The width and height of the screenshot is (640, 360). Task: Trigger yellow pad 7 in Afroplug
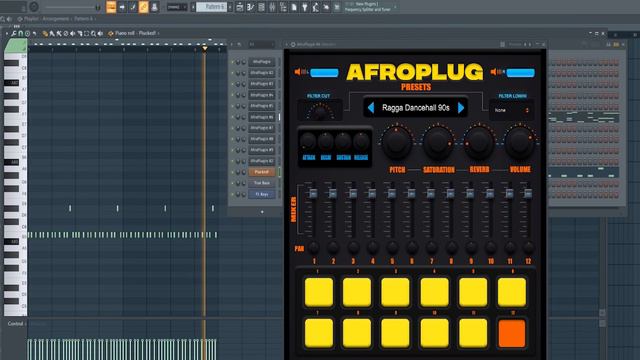click(x=319, y=333)
